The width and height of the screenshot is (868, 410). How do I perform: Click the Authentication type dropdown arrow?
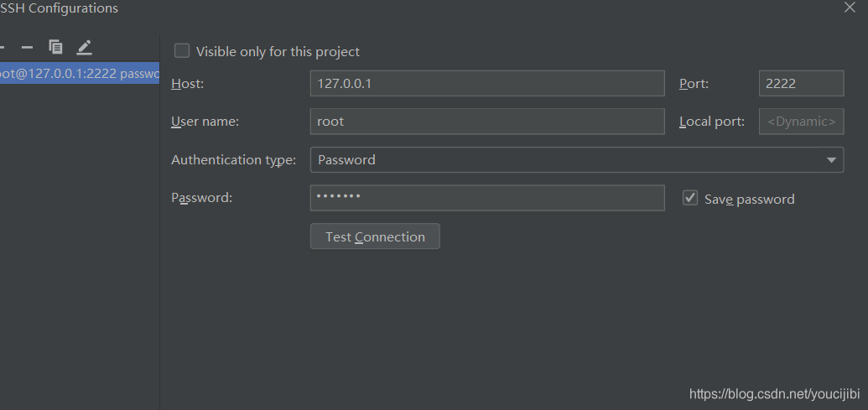(831, 159)
